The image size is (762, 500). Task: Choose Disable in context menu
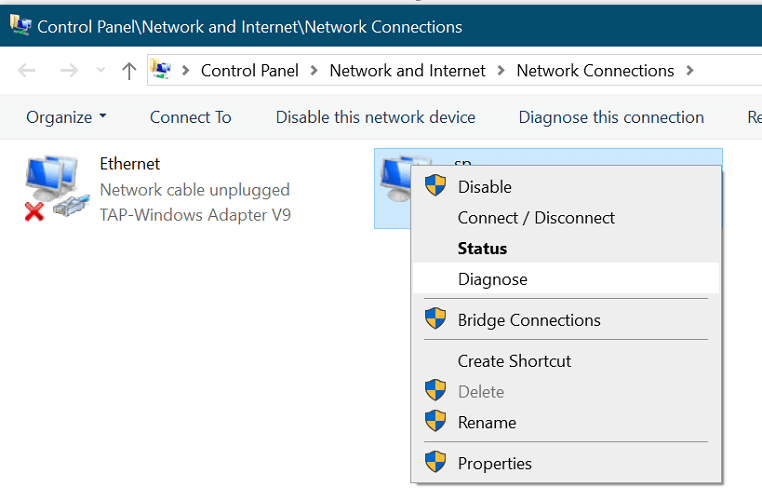pyautogui.click(x=484, y=187)
